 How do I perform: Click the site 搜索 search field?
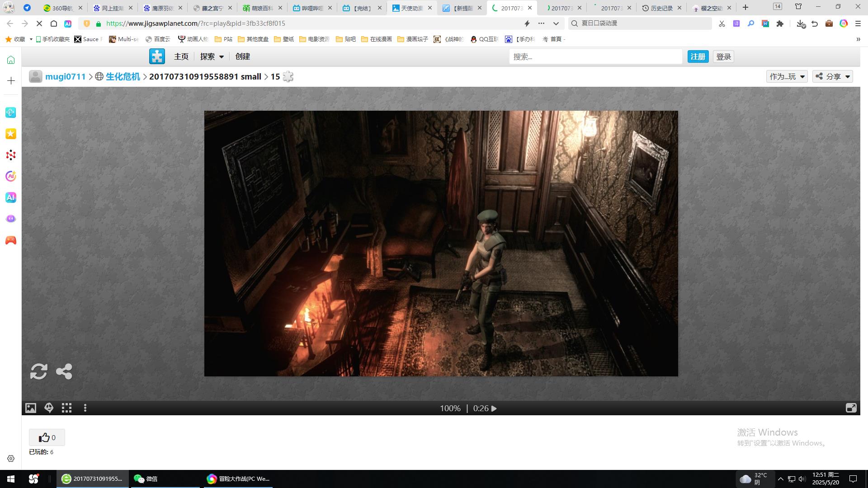(x=595, y=56)
